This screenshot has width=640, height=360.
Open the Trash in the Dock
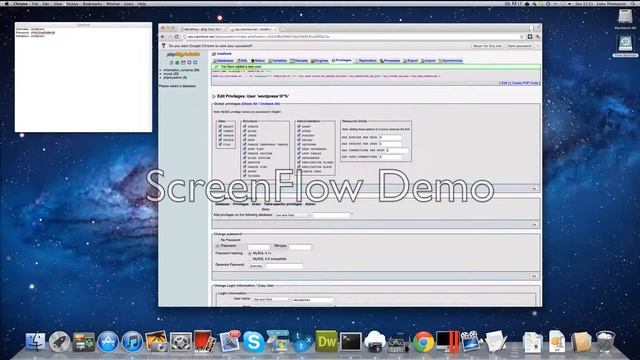pyautogui.click(x=605, y=341)
